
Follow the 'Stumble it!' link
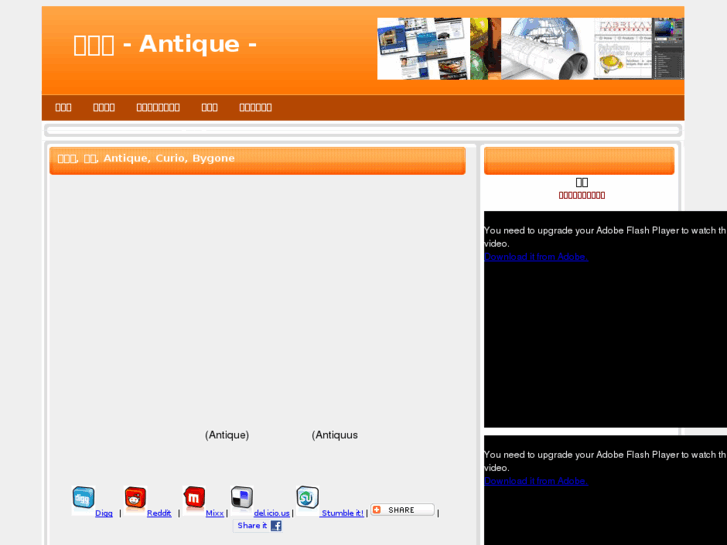342,513
